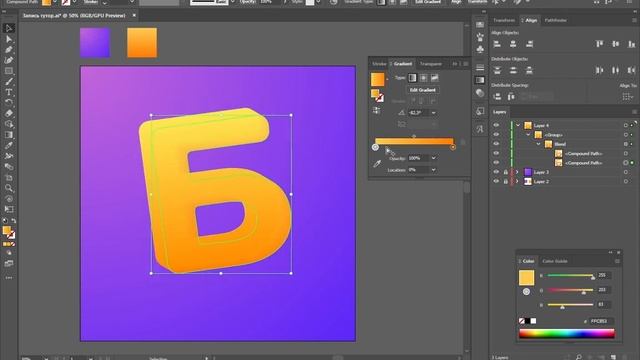The width and height of the screenshot is (640, 360).
Task: Select the Pen tool
Action: point(9,50)
